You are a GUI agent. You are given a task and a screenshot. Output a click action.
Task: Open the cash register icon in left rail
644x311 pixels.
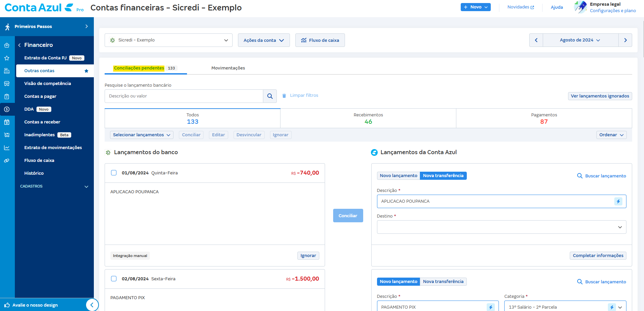[7, 71]
